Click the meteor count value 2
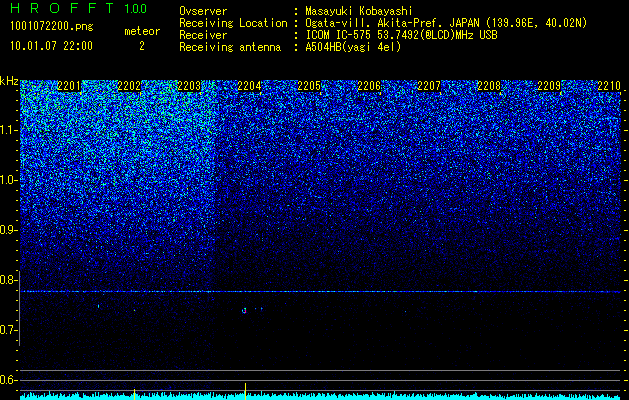 pos(142,46)
